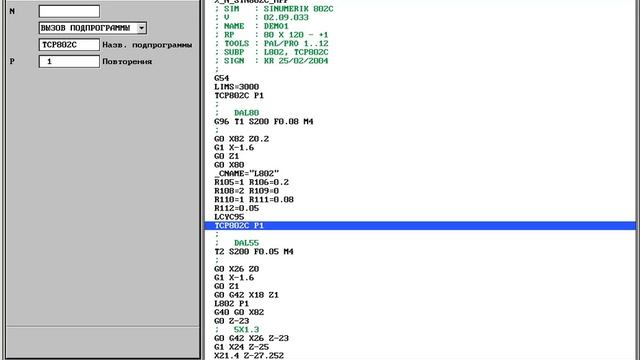The height and width of the screenshot is (360, 640).
Task: Click the subprogram name field containing TCP802C
Action: [x=69, y=44]
